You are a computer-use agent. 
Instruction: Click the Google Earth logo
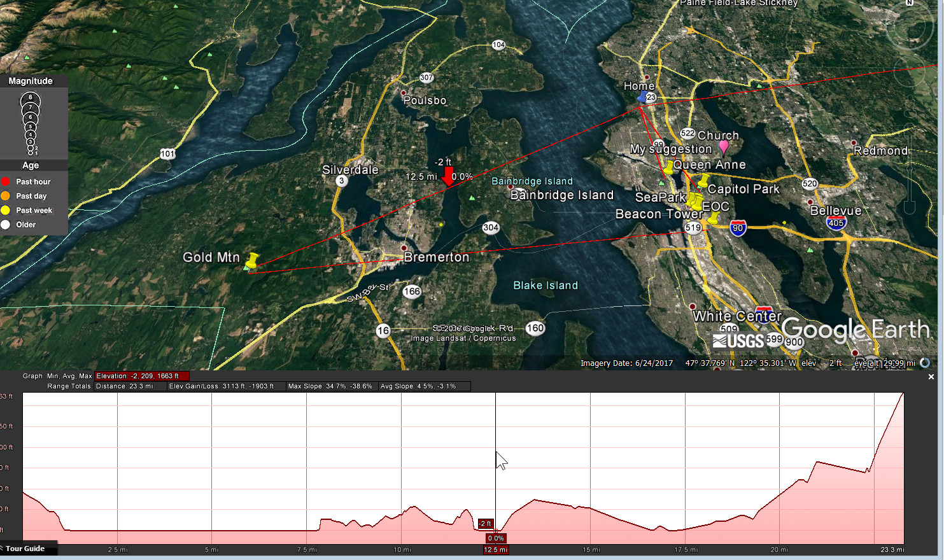(855, 330)
